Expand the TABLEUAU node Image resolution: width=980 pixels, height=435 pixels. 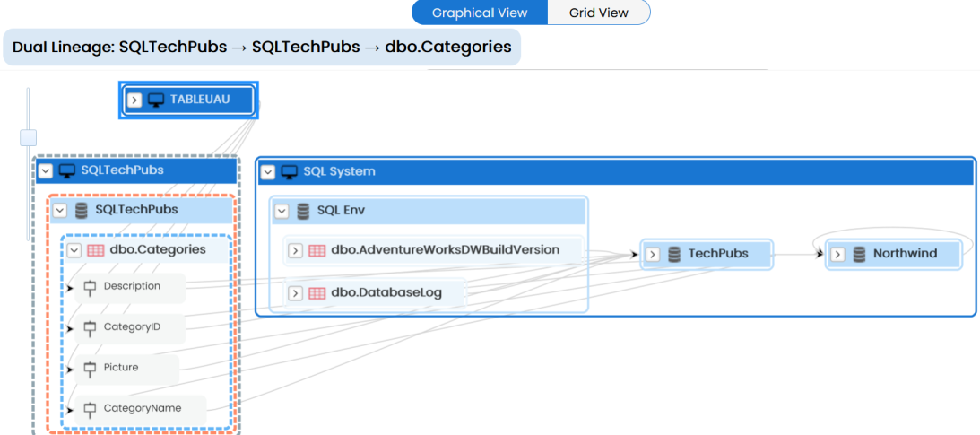click(x=134, y=100)
